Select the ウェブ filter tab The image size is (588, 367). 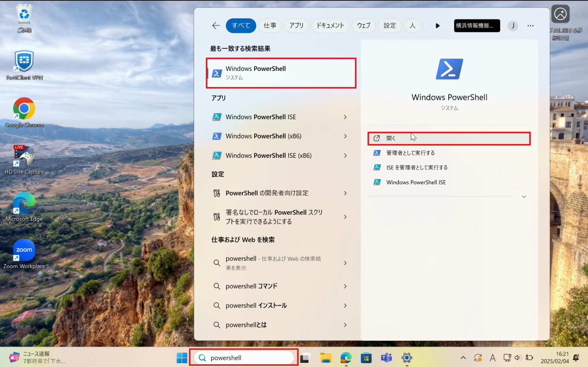click(364, 25)
